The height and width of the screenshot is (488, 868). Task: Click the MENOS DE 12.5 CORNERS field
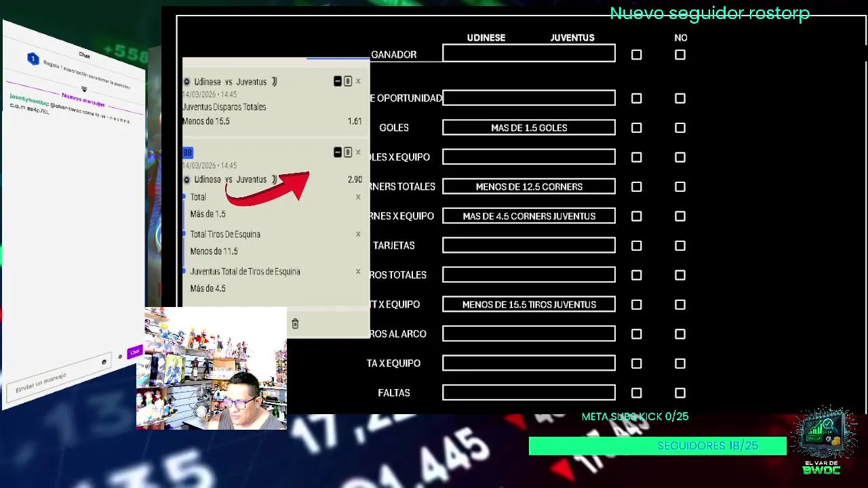point(529,186)
